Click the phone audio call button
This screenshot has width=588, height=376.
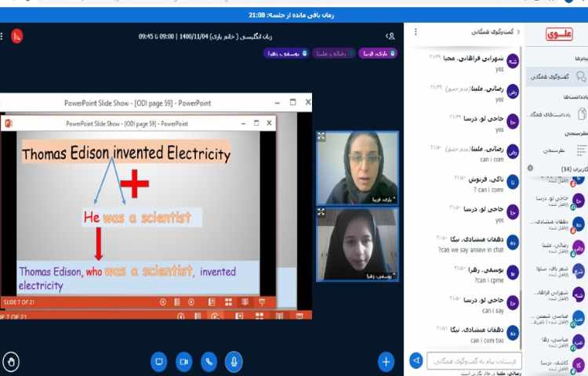tap(209, 361)
